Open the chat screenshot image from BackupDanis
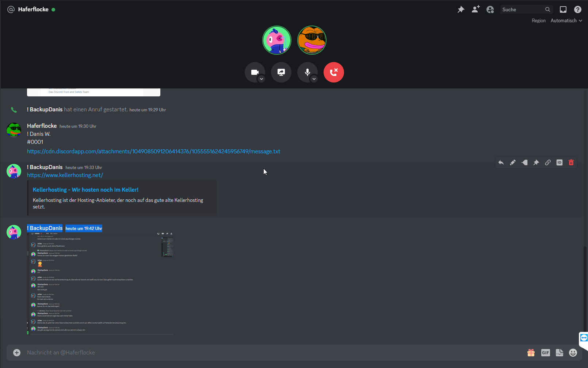588x368 pixels. [100, 283]
